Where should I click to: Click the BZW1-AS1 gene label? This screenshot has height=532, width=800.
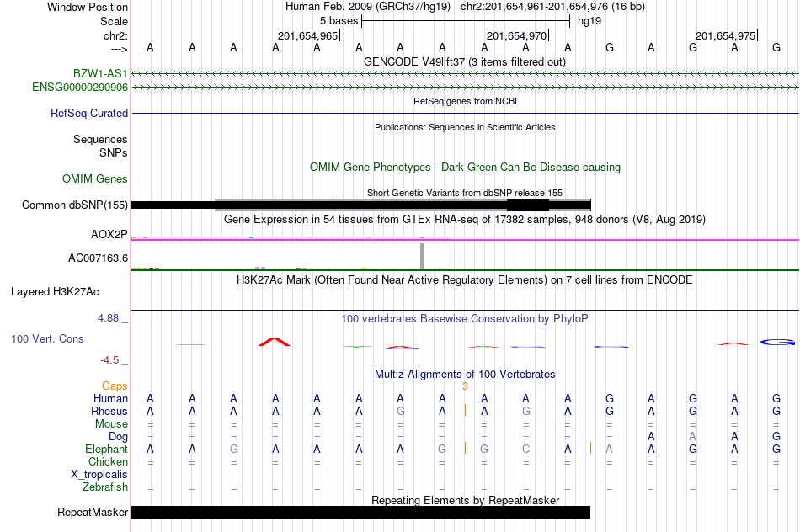point(100,73)
